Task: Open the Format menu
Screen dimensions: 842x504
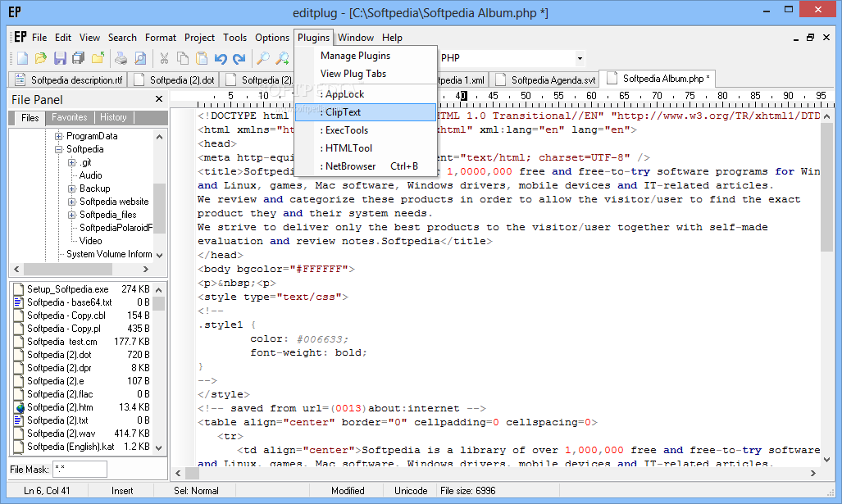Action: click(x=161, y=38)
